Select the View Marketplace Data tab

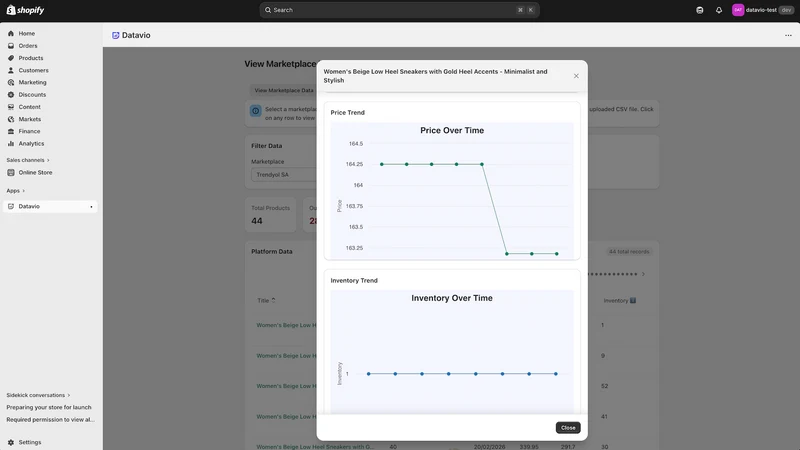(284, 90)
